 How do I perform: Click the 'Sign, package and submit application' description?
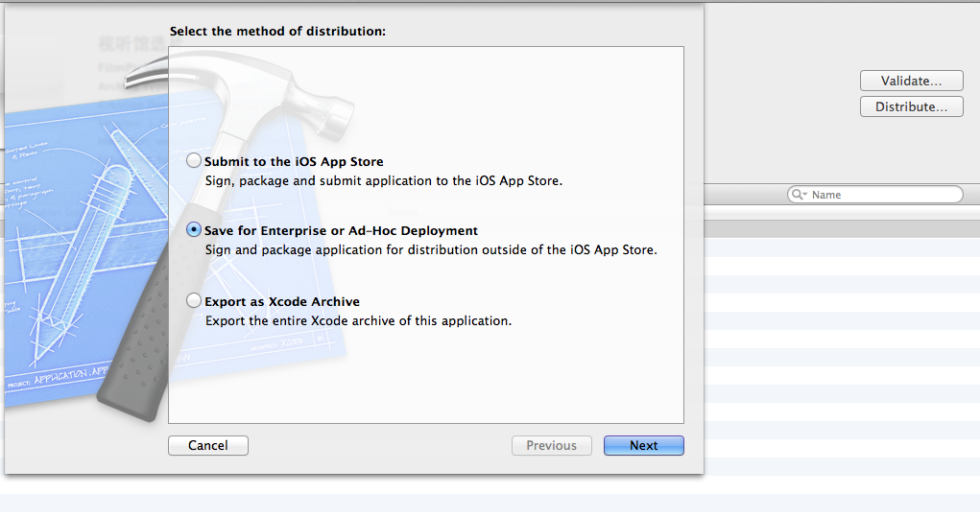384,180
